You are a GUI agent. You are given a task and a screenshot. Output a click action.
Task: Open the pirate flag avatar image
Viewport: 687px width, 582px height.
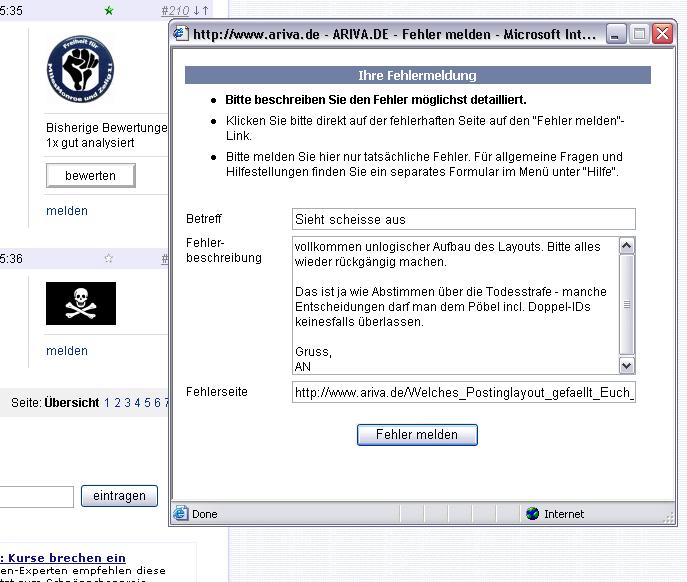click(x=81, y=303)
